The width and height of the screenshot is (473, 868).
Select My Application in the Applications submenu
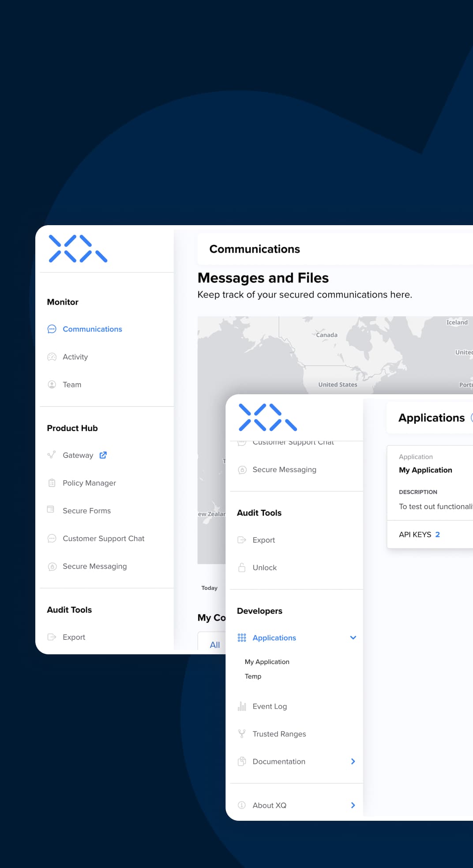coord(267,662)
